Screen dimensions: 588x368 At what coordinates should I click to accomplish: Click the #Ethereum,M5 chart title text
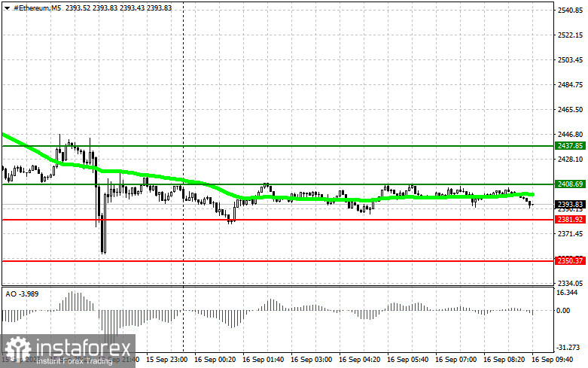click(x=37, y=8)
